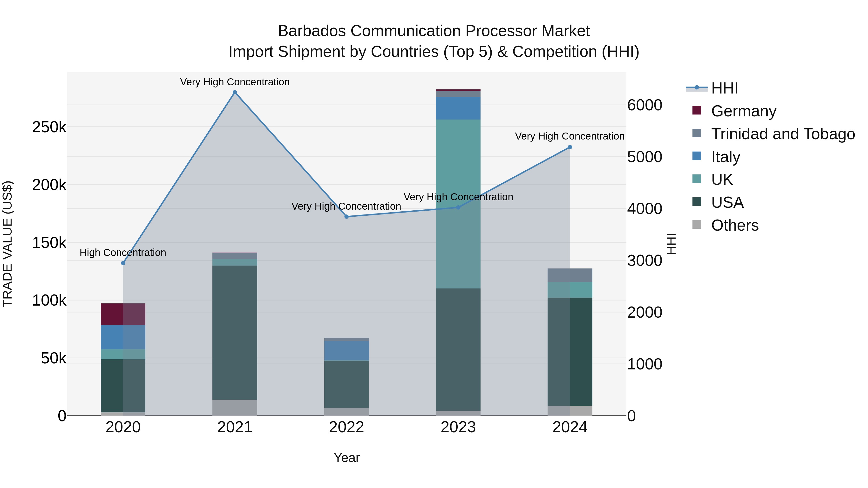Click right axis tick 5000
Screen dimensions: 868x488
644,157
